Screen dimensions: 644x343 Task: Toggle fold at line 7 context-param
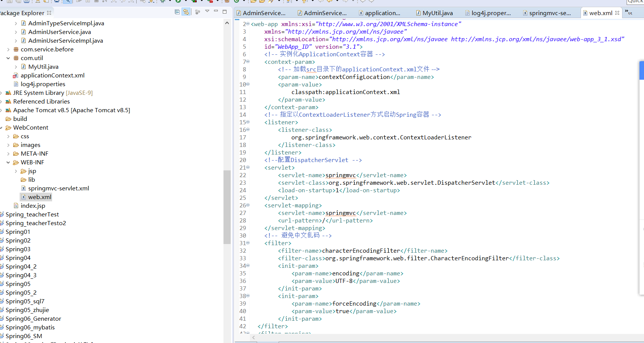tap(248, 62)
